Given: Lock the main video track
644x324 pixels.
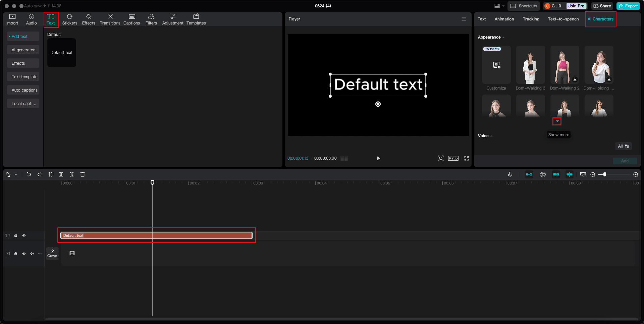Looking at the screenshot, I should coord(16,254).
